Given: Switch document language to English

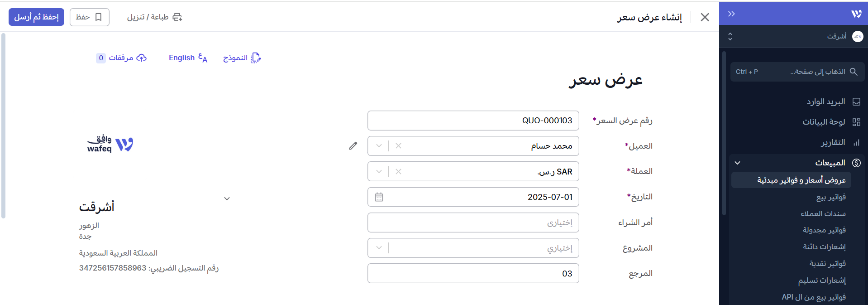Looking at the screenshot, I should pyautogui.click(x=188, y=58).
